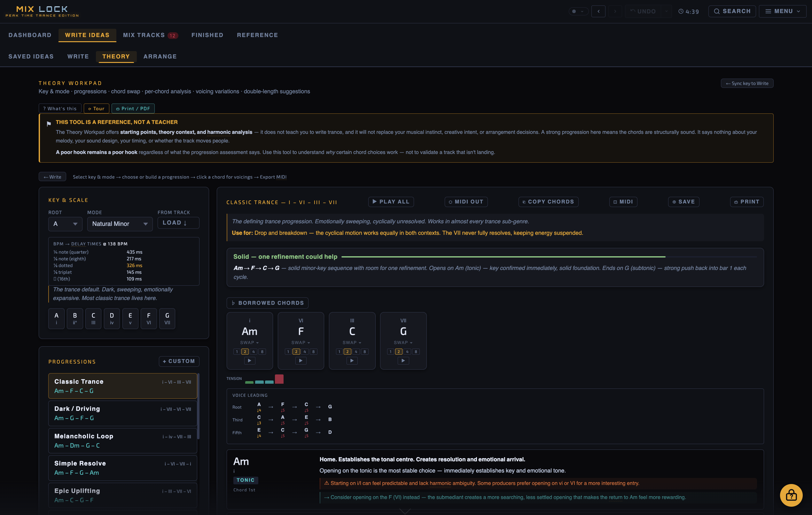Click the red tension bar

coord(279,379)
